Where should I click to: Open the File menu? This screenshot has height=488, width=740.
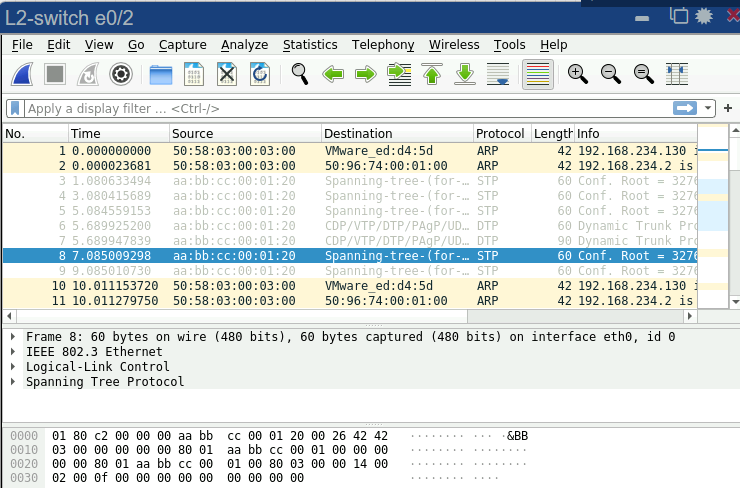click(x=22, y=45)
